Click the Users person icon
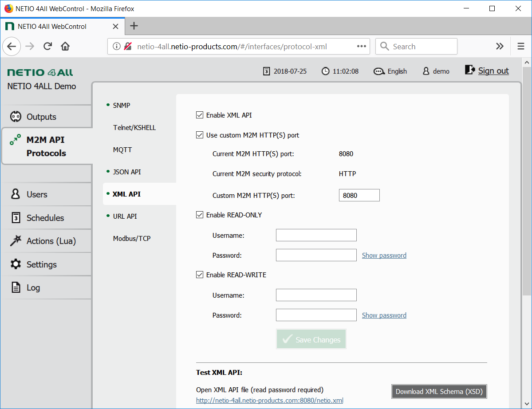The width and height of the screenshot is (532, 409). [x=16, y=194]
